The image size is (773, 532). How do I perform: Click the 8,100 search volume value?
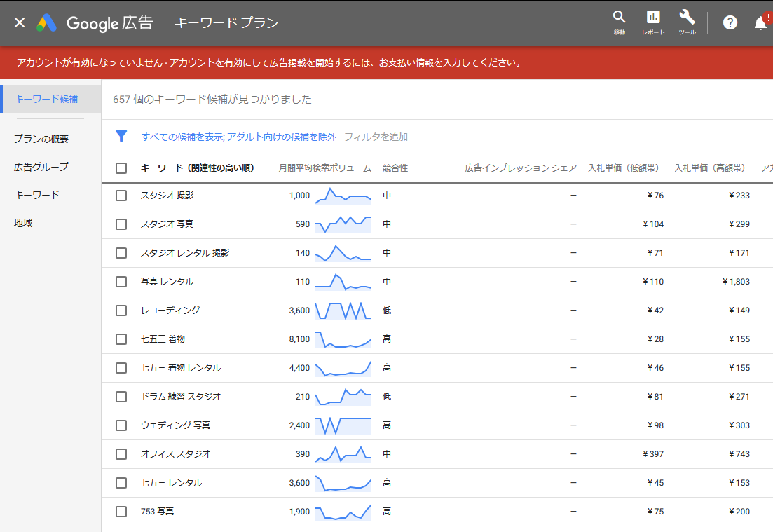[x=299, y=339]
